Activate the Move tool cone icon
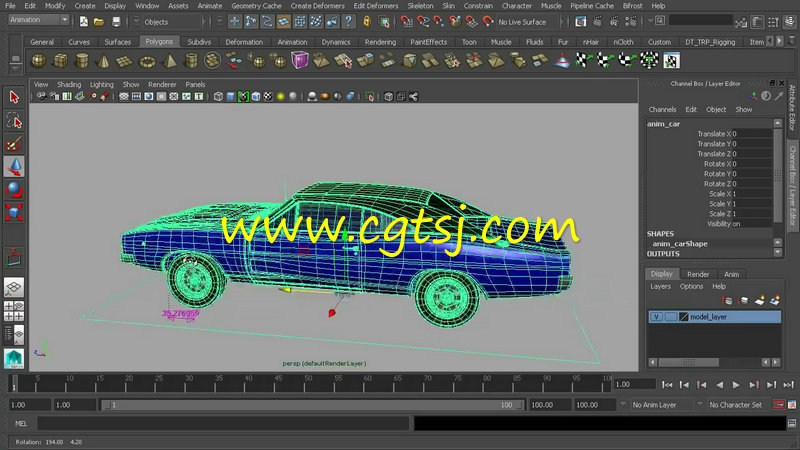The image size is (800, 450). [x=14, y=167]
